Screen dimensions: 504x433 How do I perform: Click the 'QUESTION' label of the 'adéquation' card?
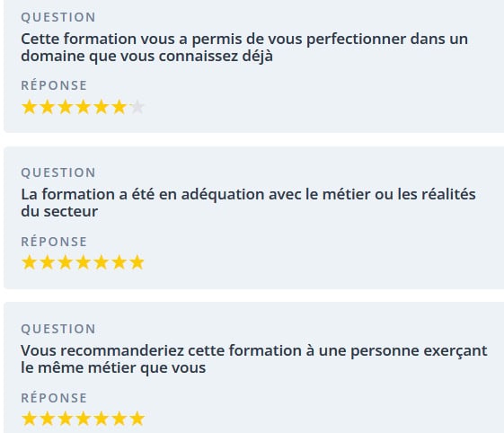click(58, 173)
